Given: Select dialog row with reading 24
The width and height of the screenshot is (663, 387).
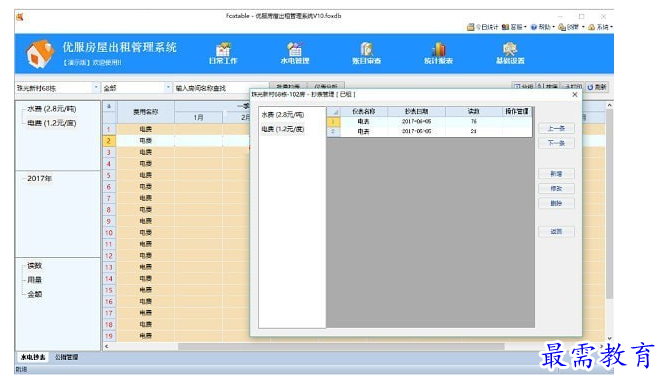Looking at the screenshot, I should [x=429, y=132].
